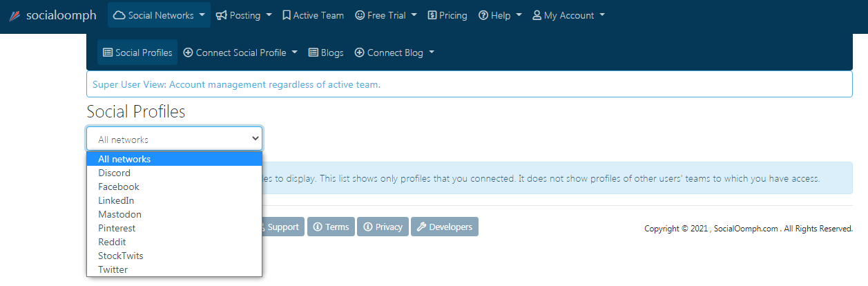Open the Terms footer button

tap(331, 227)
